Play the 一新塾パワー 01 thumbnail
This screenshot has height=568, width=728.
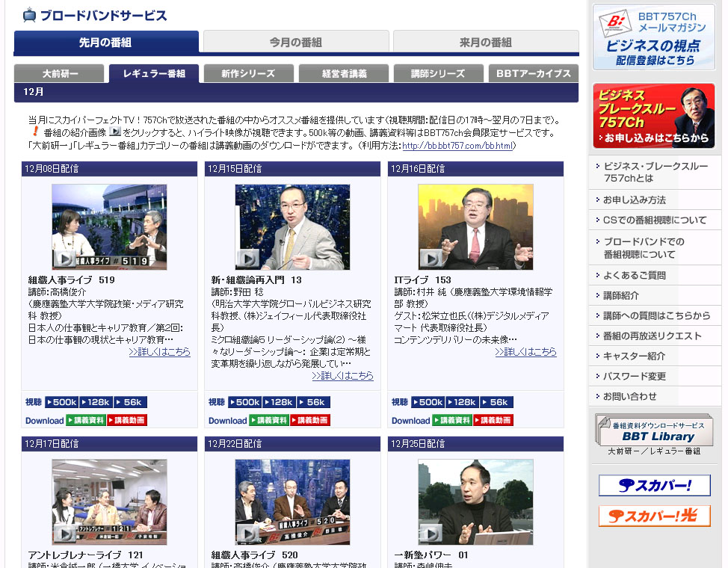coord(475,502)
